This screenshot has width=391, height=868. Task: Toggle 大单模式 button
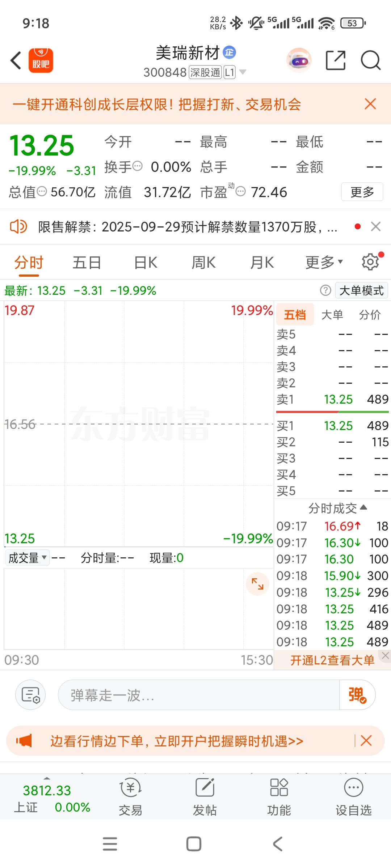pos(362,290)
